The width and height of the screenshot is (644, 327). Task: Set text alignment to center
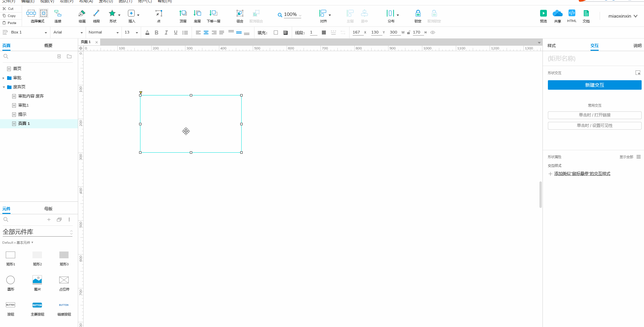(x=206, y=32)
